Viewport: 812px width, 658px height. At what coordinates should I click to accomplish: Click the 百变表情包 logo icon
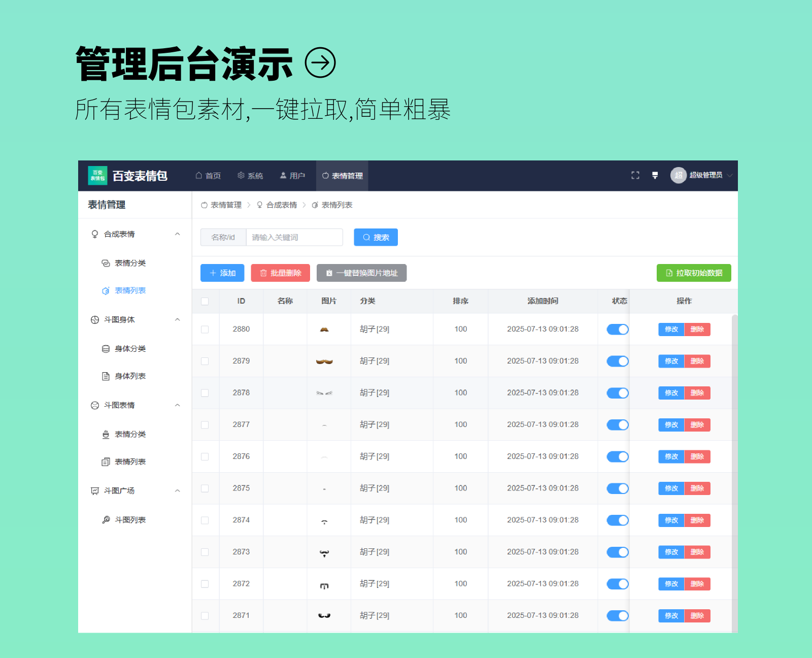(x=97, y=176)
